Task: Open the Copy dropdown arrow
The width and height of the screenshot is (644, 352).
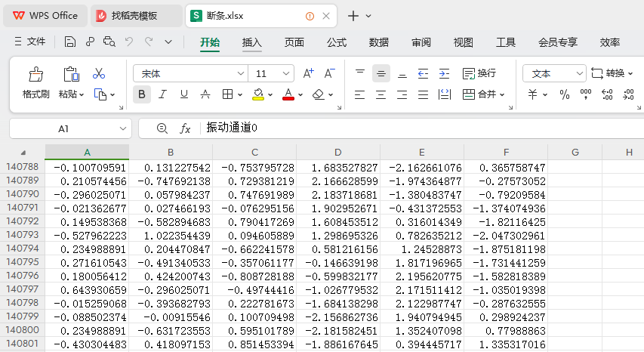Action: 112,95
